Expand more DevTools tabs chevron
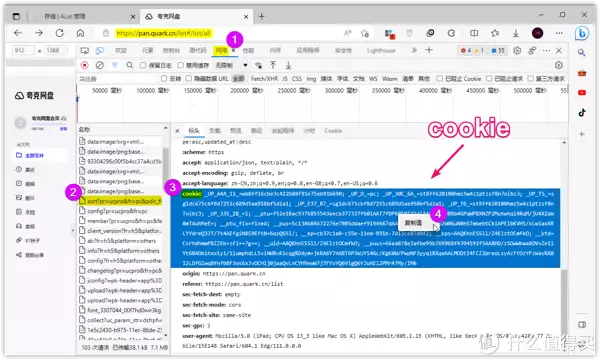Viewport: 600px width, 360px height. 414,50
